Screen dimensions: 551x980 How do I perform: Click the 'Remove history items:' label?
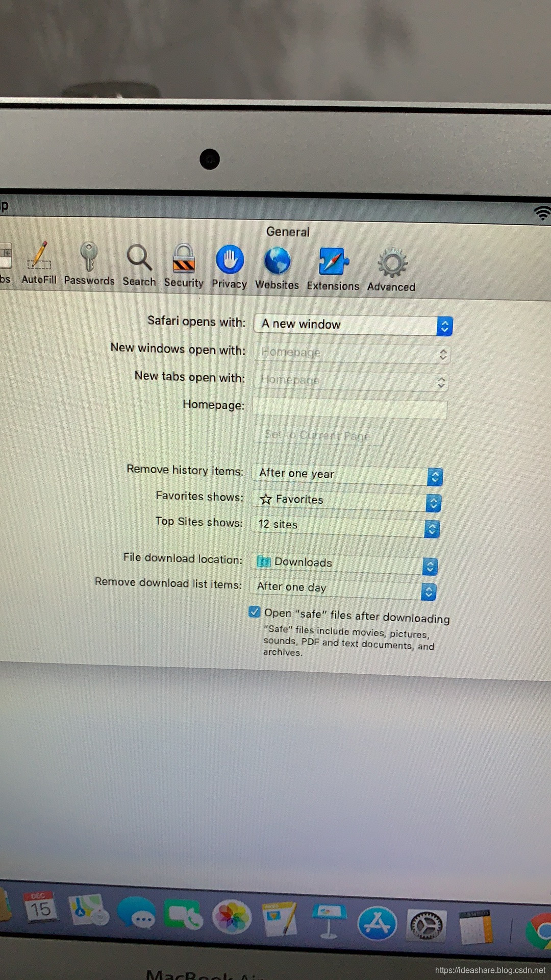click(x=185, y=470)
